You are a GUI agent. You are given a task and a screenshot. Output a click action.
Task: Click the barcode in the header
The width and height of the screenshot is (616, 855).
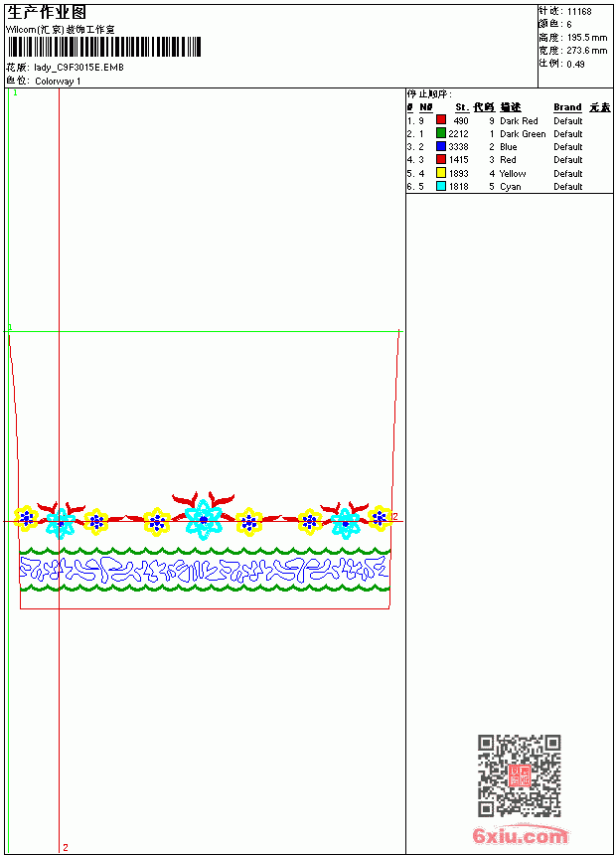[104, 47]
